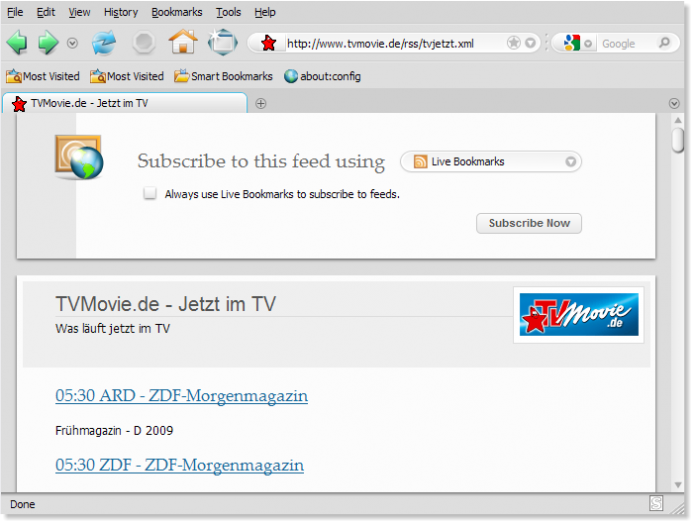The width and height of the screenshot is (695, 525).
Task: Open the File menu
Action: pos(15,12)
